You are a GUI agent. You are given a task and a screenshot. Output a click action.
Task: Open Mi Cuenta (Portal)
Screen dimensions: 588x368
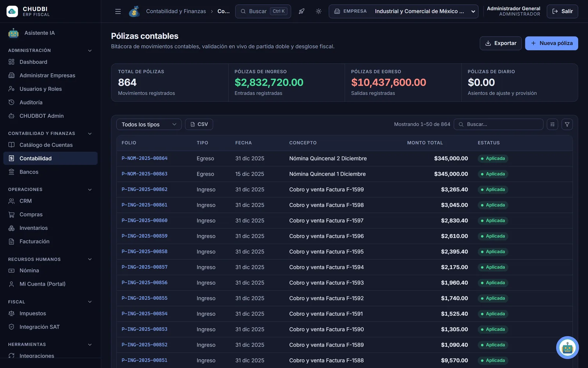(x=50, y=284)
